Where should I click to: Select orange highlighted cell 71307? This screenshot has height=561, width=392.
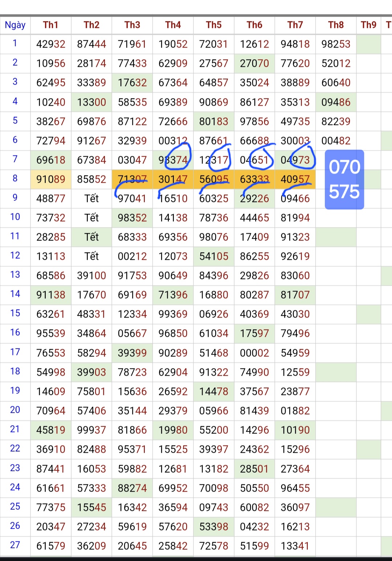(x=132, y=179)
